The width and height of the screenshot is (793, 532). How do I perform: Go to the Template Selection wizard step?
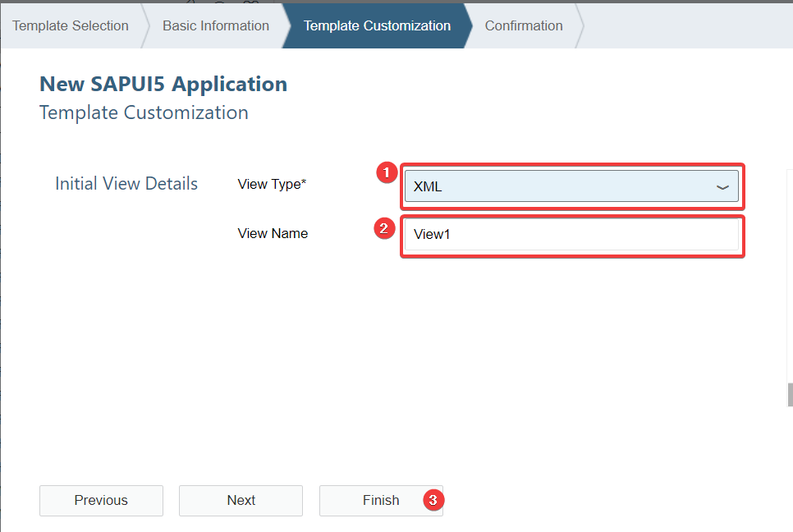(x=71, y=25)
